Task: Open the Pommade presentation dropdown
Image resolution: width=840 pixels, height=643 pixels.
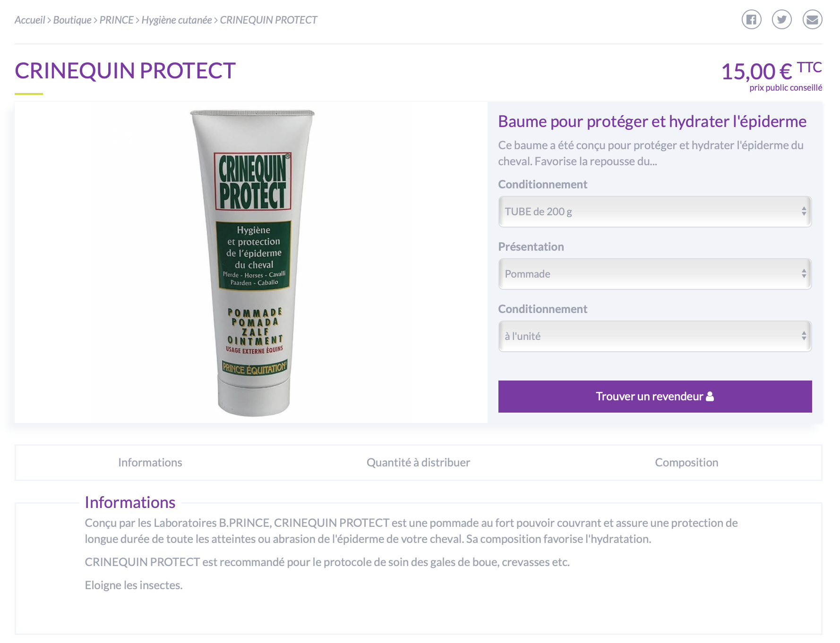Action: 655,274
